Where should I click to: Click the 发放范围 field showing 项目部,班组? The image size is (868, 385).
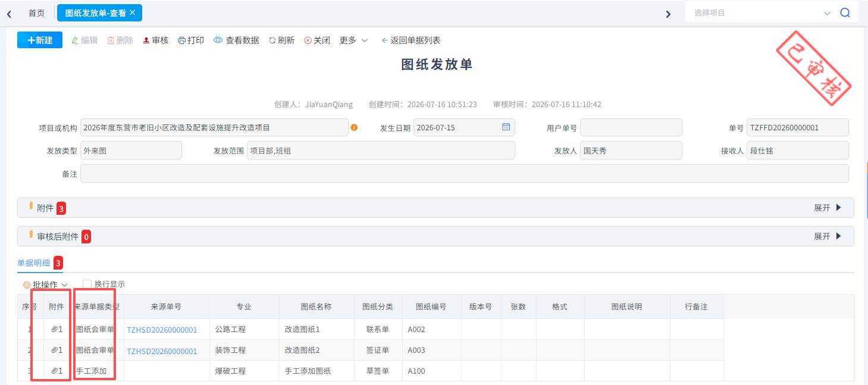click(381, 151)
